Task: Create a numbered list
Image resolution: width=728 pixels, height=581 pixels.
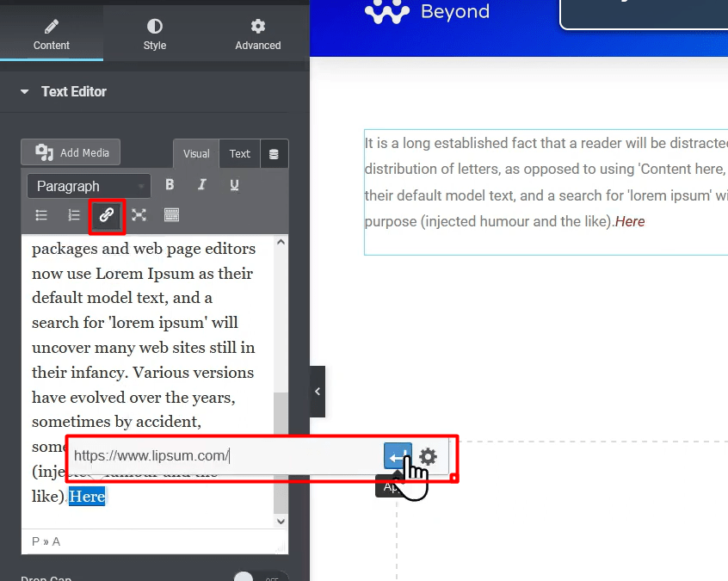Action: coord(74,215)
